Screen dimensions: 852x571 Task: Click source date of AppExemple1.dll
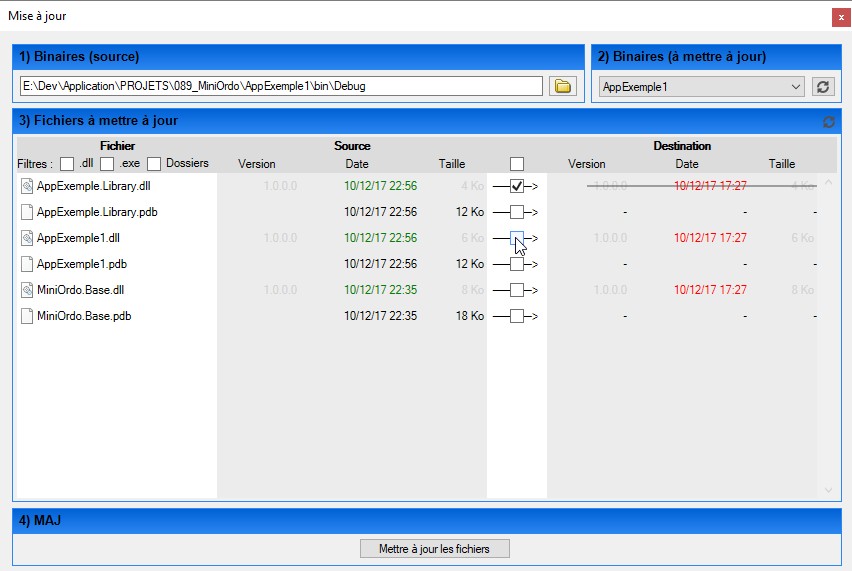click(x=380, y=238)
